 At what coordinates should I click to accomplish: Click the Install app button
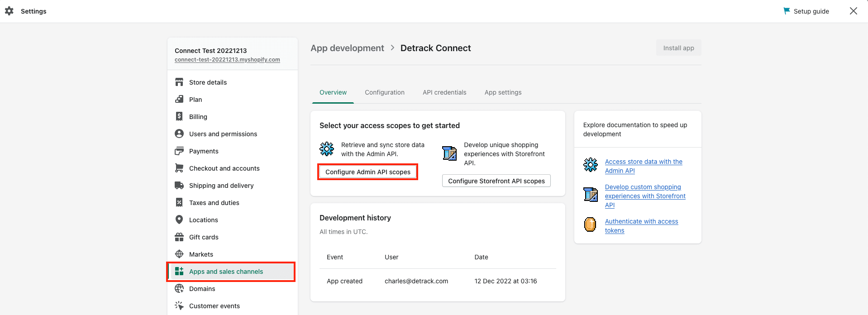pos(678,48)
